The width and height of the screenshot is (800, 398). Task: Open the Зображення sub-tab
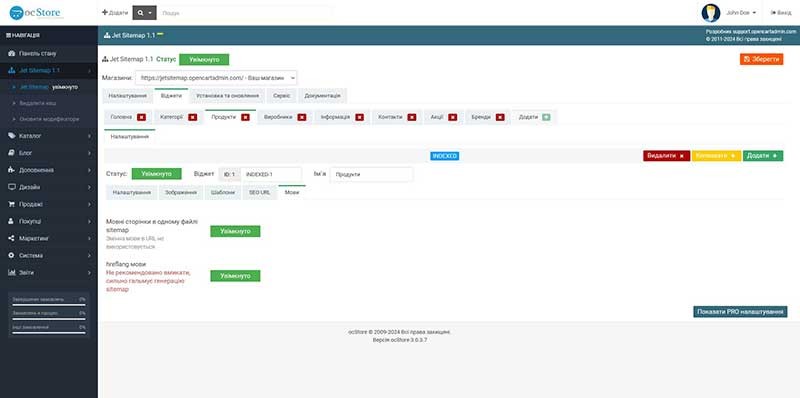(x=181, y=193)
